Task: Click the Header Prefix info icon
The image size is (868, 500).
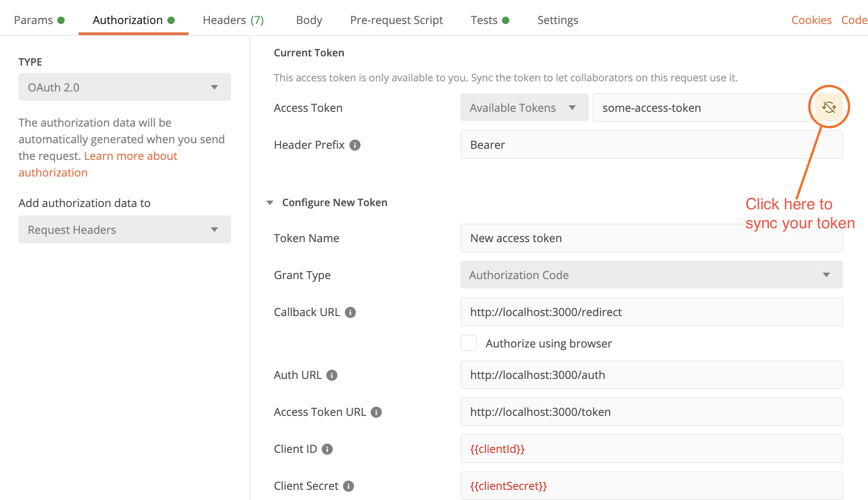Action: [x=355, y=145]
